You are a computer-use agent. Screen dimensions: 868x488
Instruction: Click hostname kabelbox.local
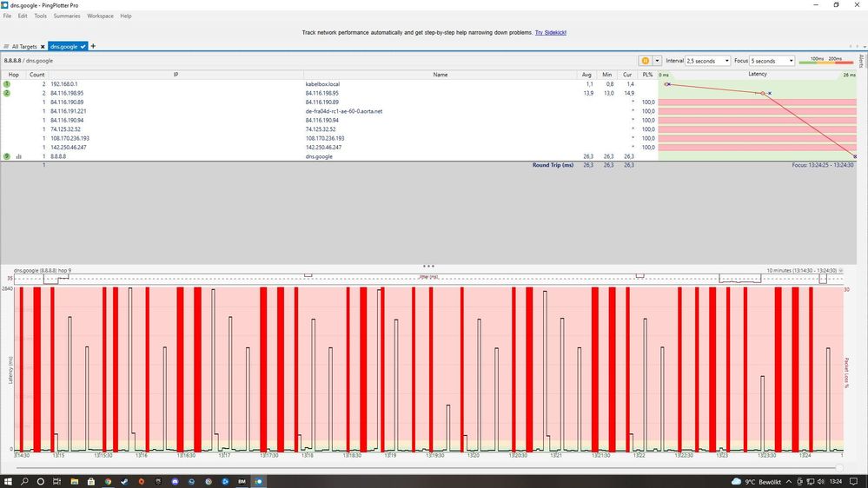[322, 84]
